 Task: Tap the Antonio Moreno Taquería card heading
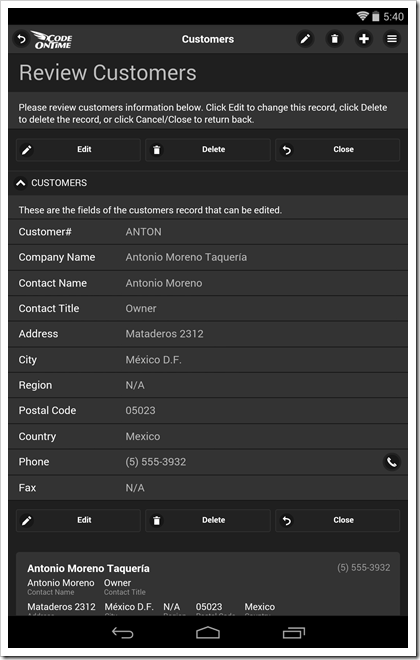point(88,569)
